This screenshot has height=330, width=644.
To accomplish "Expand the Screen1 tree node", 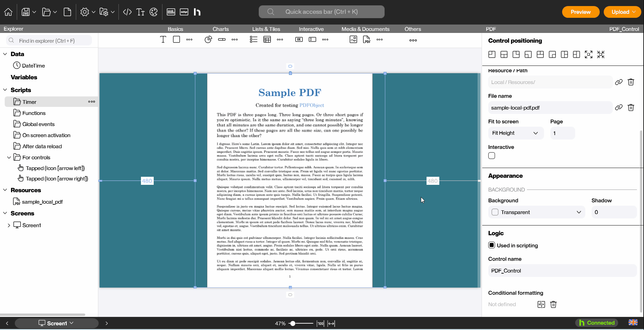I will [x=9, y=225].
